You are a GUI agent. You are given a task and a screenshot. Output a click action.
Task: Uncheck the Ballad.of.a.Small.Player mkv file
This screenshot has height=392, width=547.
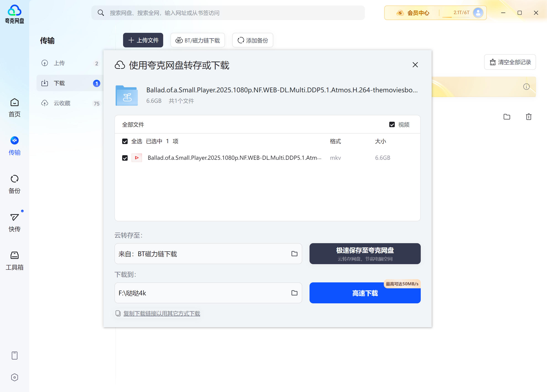pyautogui.click(x=125, y=158)
